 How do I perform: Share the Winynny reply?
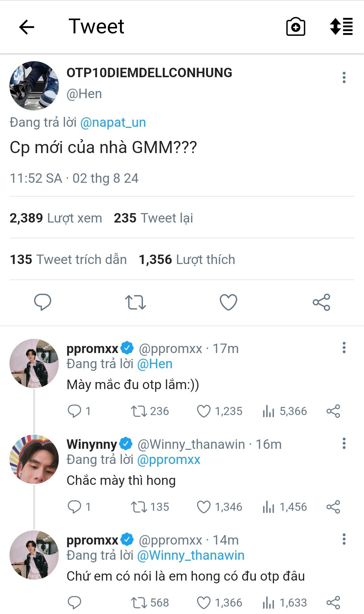coord(333,507)
